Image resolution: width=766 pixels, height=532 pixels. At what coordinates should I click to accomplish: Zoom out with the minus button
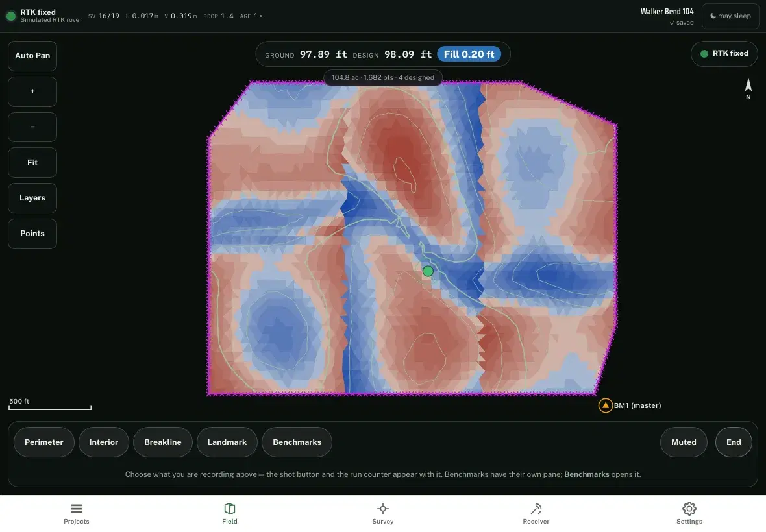pyautogui.click(x=32, y=127)
